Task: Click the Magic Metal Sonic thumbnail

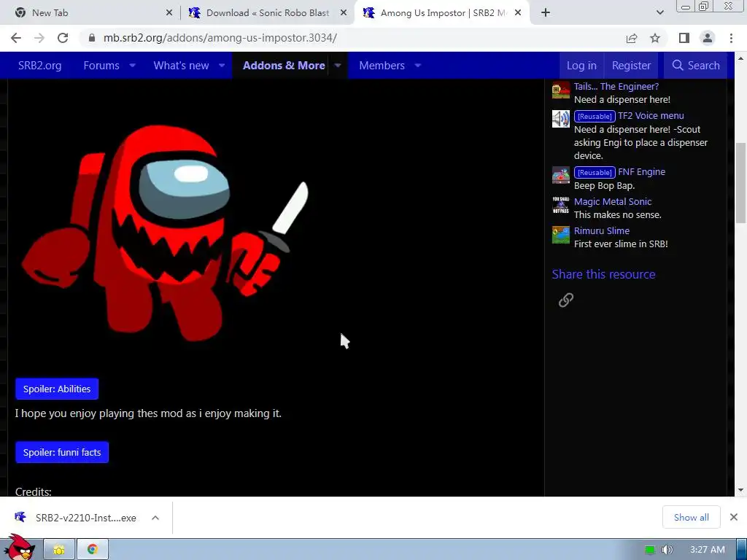Action: [561, 205]
